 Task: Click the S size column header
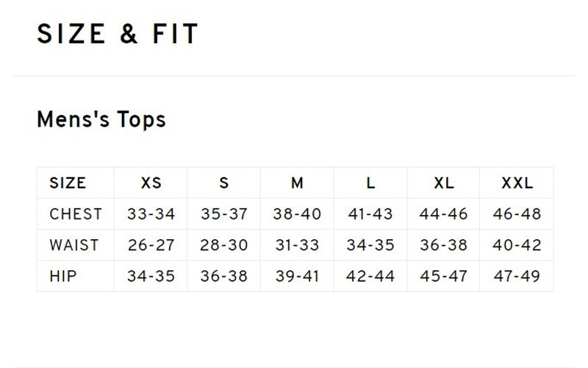tap(224, 183)
